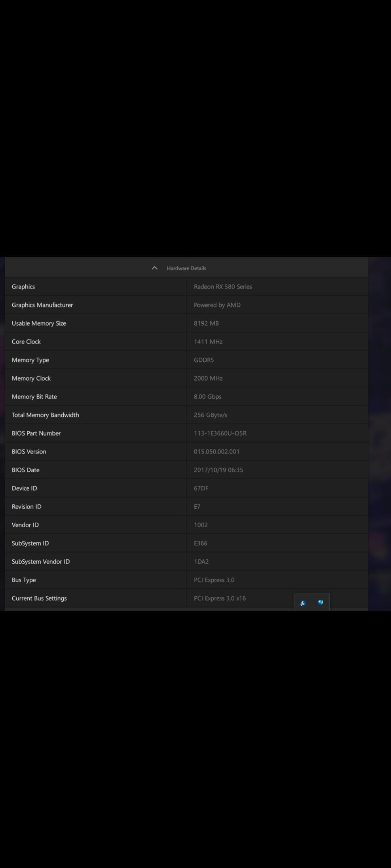Select the Total Memory Bandwidth label

point(45,415)
